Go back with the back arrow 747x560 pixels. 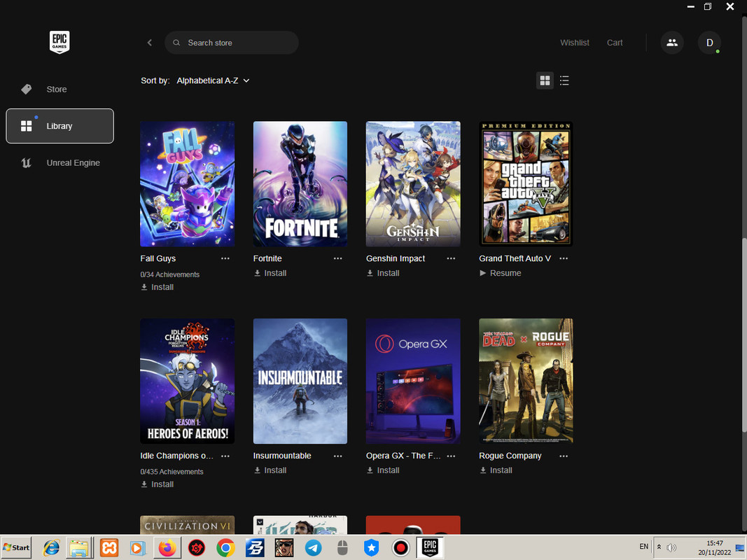click(x=150, y=43)
